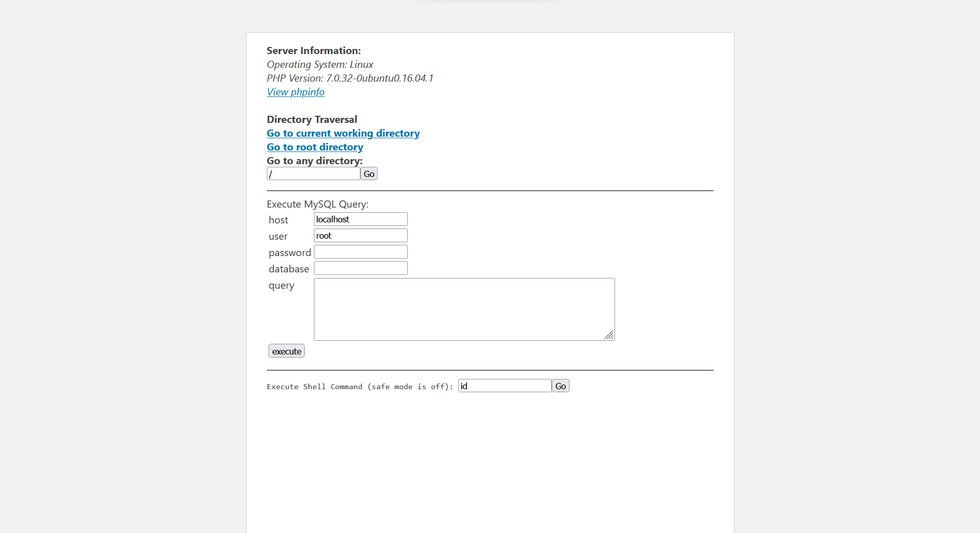The image size is (980, 533).
Task: Click the MySQL user field containing root
Action: click(x=360, y=236)
